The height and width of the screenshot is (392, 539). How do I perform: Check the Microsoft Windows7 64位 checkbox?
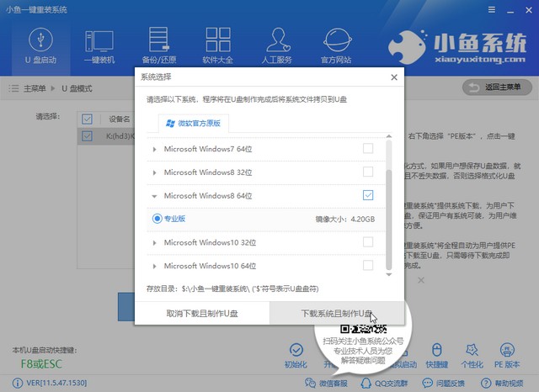(367, 149)
